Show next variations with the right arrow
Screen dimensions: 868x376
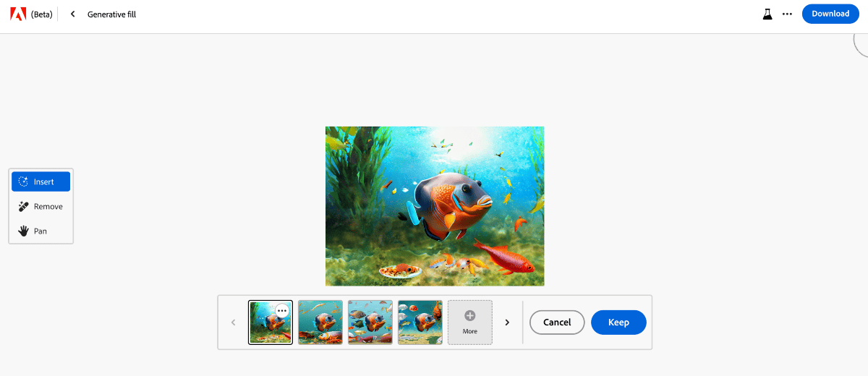point(507,322)
